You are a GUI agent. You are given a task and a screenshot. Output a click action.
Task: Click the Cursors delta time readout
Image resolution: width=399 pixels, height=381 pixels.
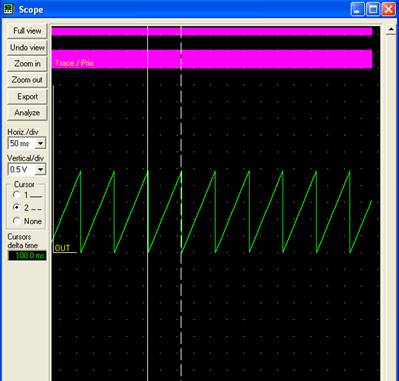click(x=27, y=256)
